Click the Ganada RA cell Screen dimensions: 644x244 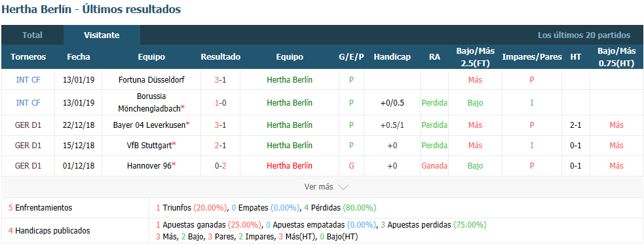434,166
